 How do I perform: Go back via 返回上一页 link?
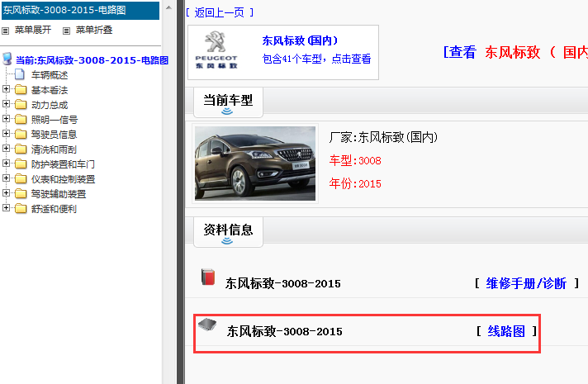(x=220, y=12)
